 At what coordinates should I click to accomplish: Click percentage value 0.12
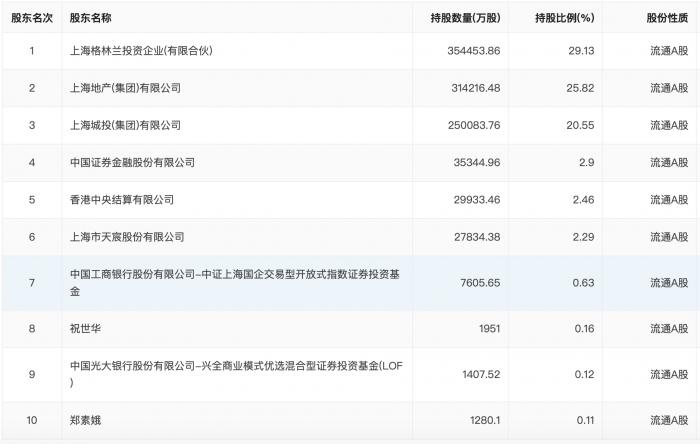pos(584,374)
